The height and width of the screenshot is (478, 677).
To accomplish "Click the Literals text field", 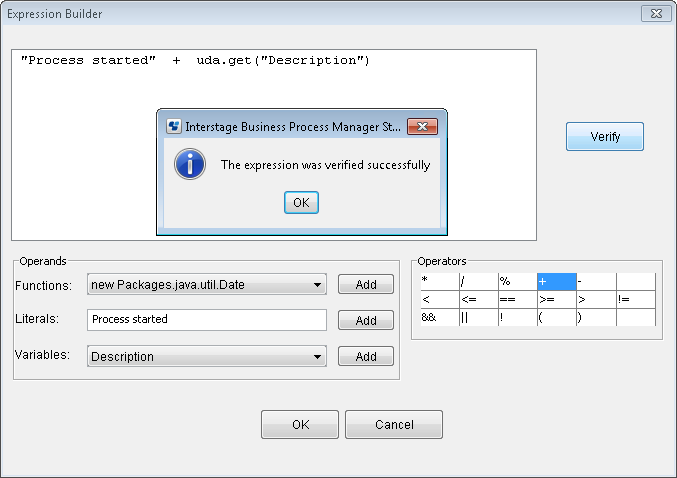I will 207,320.
